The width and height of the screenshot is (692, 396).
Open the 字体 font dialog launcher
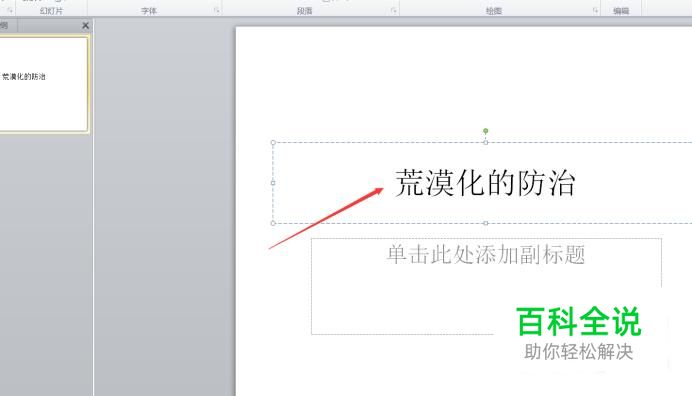[x=217, y=10]
